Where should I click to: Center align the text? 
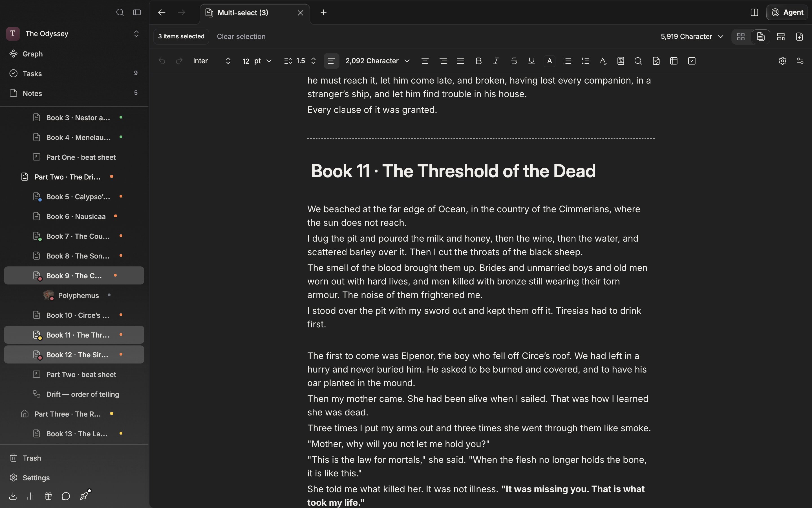click(x=425, y=61)
